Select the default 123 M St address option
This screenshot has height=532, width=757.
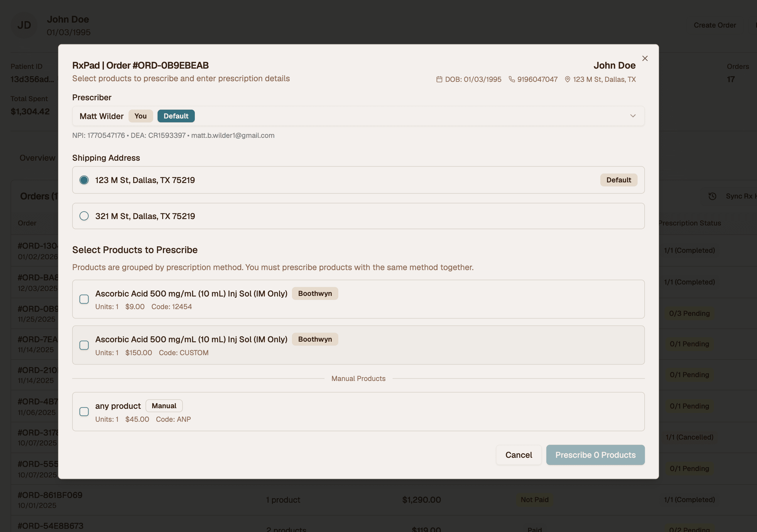pyautogui.click(x=84, y=180)
